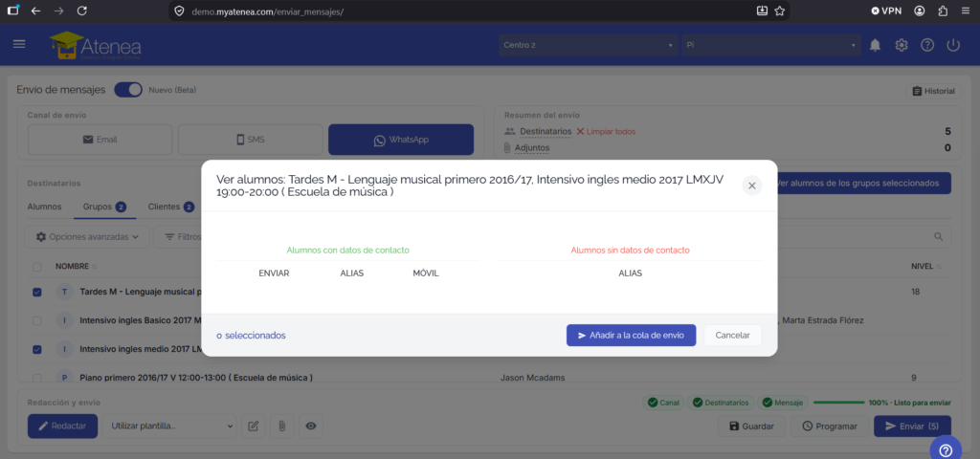Image resolution: width=980 pixels, height=459 pixels.
Task: Open browser extensions icon
Action: tap(943, 11)
